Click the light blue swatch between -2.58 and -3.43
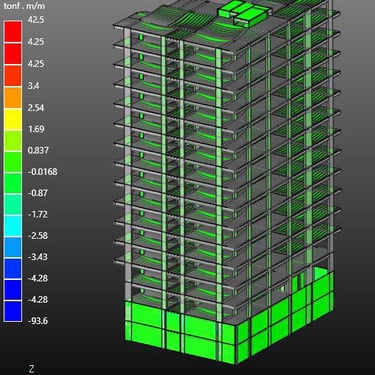Viewport: 375px width, 375px height. pyautogui.click(x=13, y=247)
